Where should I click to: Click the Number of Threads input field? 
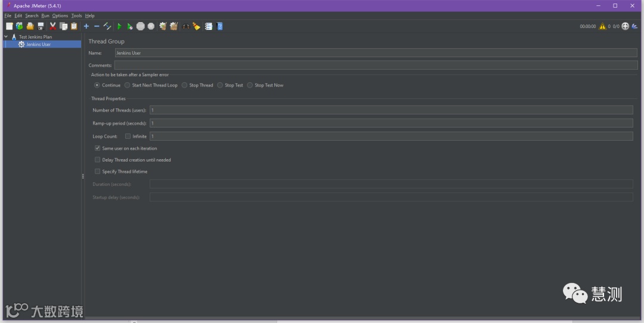tap(391, 110)
